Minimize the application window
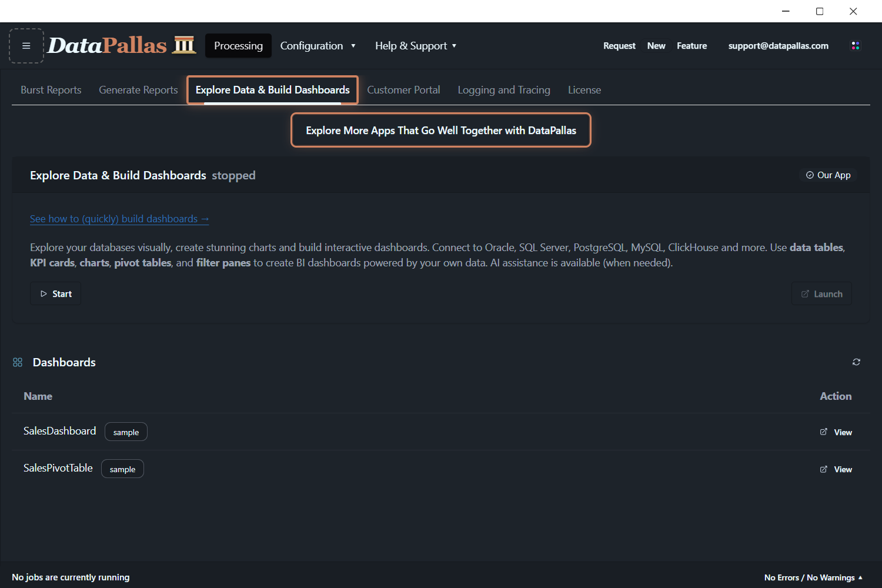The image size is (882, 588). (x=786, y=11)
